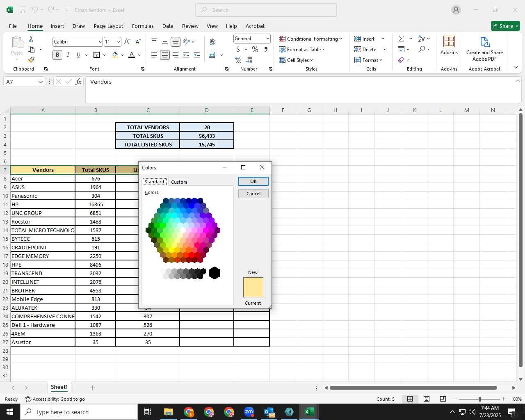
Task: Click the Share button
Action: click(x=506, y=26)
